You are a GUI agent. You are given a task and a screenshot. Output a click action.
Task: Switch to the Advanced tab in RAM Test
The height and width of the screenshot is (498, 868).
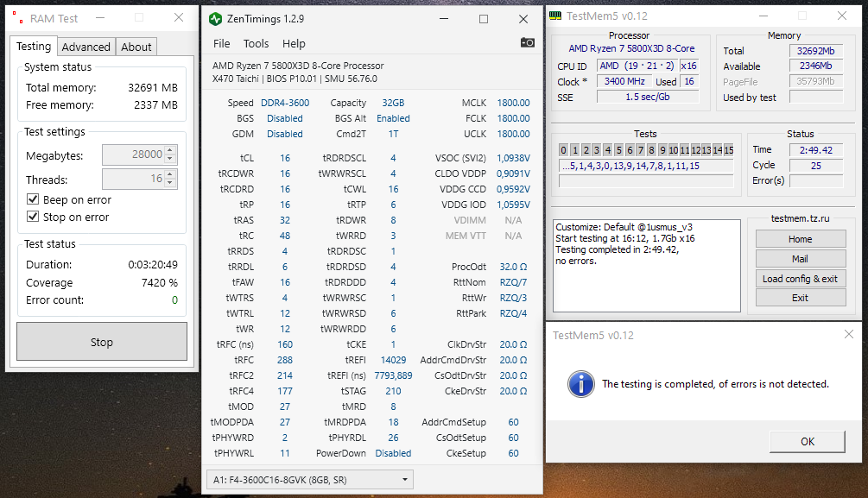tap(86, 47)
